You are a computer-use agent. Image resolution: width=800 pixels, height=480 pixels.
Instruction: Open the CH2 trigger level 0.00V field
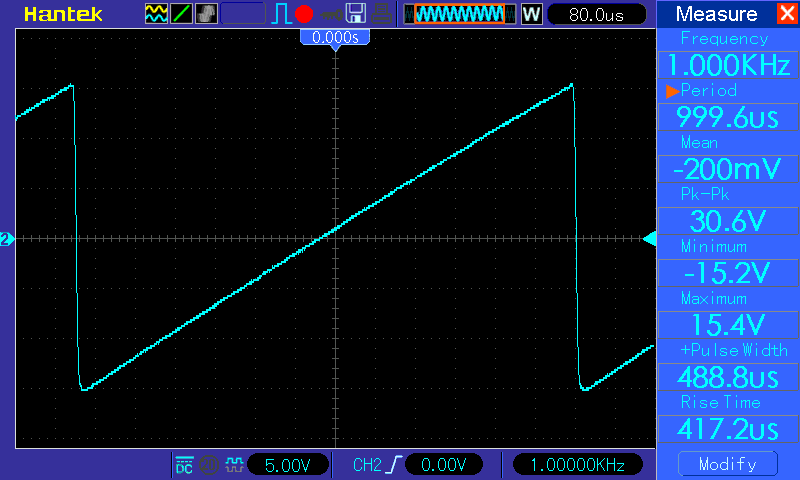443,465
